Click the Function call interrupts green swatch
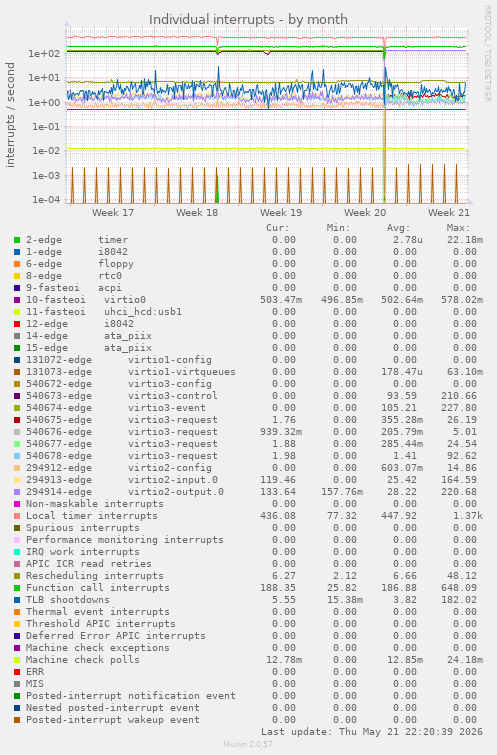Image resolution: width=497 pixels, height=755 pixels. pos(17,588)
